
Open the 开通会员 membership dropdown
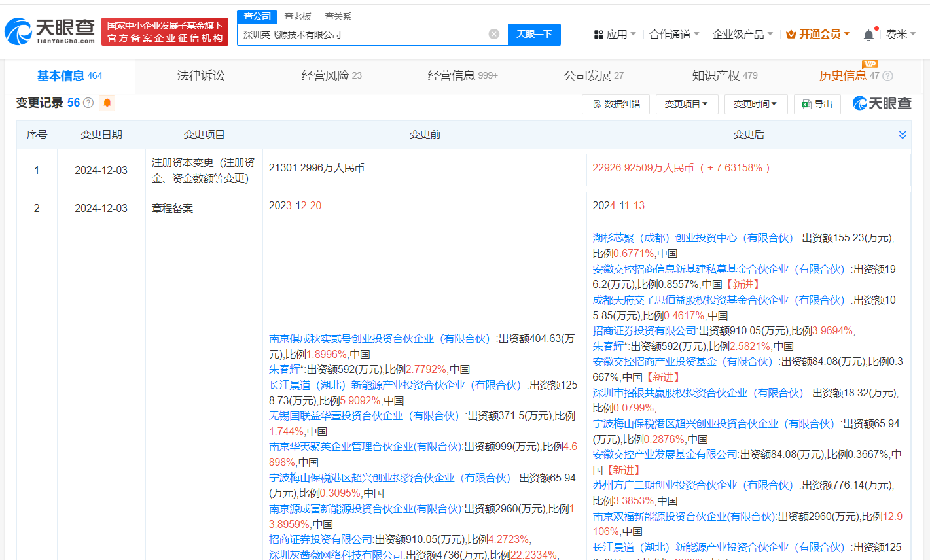click(x=817, y=35)
